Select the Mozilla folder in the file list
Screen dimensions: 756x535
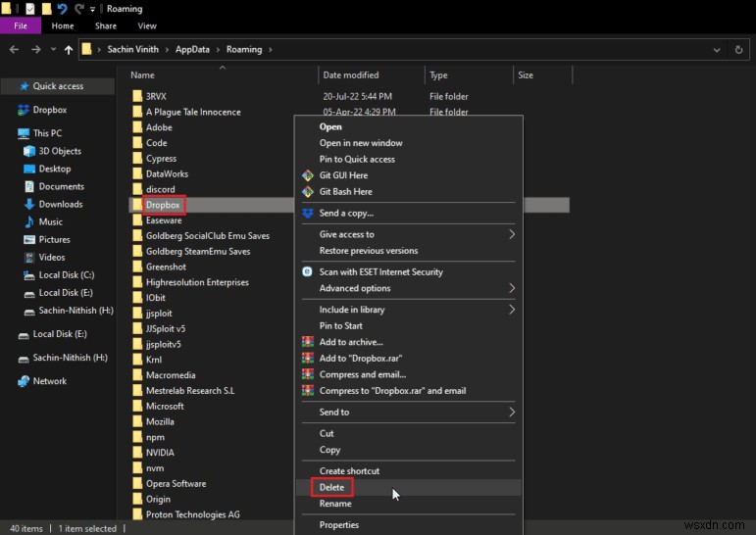162,421
